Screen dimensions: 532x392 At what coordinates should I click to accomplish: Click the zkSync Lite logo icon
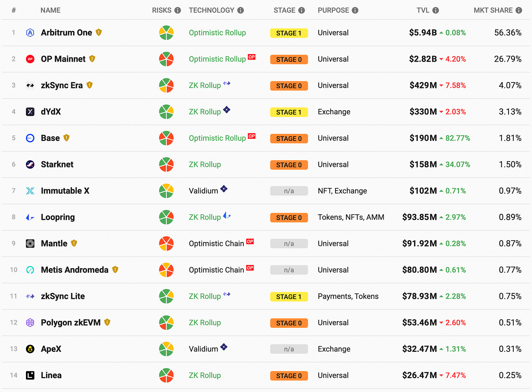30,296
